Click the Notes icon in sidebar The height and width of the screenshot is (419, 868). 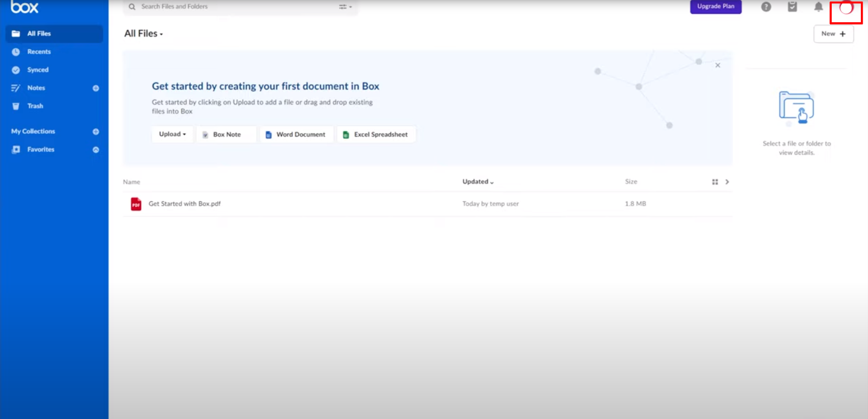coord(16,88)
